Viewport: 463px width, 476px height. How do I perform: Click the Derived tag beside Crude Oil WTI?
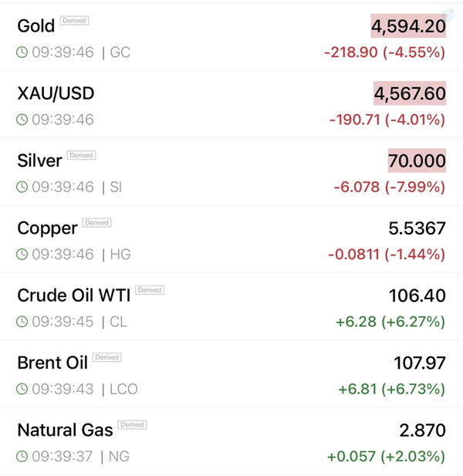click(150, 290)
